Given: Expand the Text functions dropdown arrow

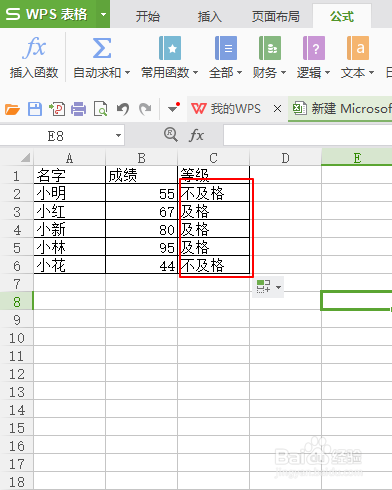Looking at the screenshot, I should pos(371,72).
